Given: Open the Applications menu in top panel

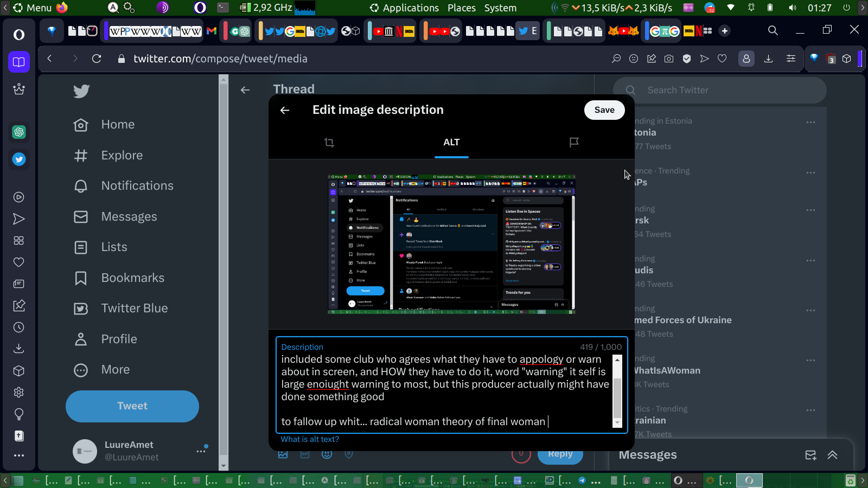Looking at the screenshot, I should tap(405, 8).
